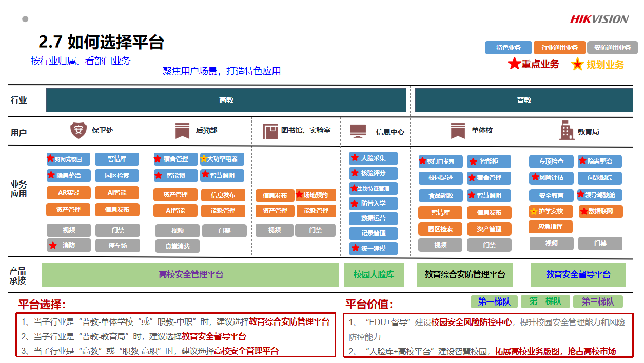The width and height of the screenshot is (644, 363).
Task: Click the 第三梯队 green tag
Action: pyautogui.click(x=598, y=301)
